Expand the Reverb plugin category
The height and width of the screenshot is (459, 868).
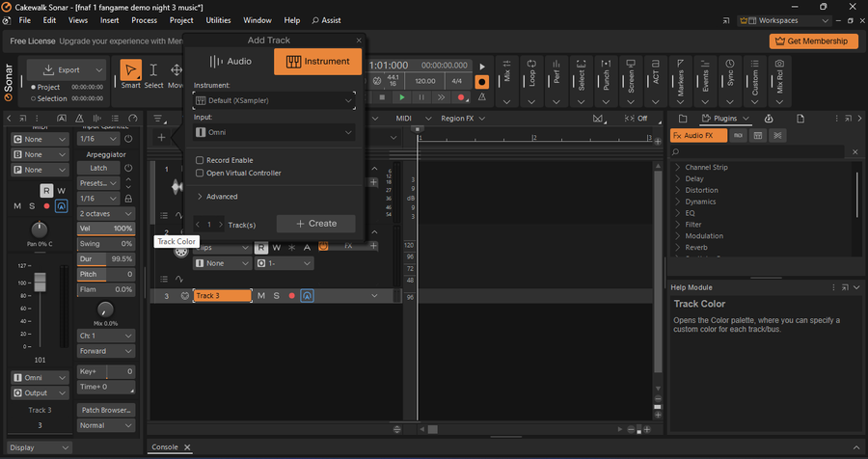tap(677, 248)
